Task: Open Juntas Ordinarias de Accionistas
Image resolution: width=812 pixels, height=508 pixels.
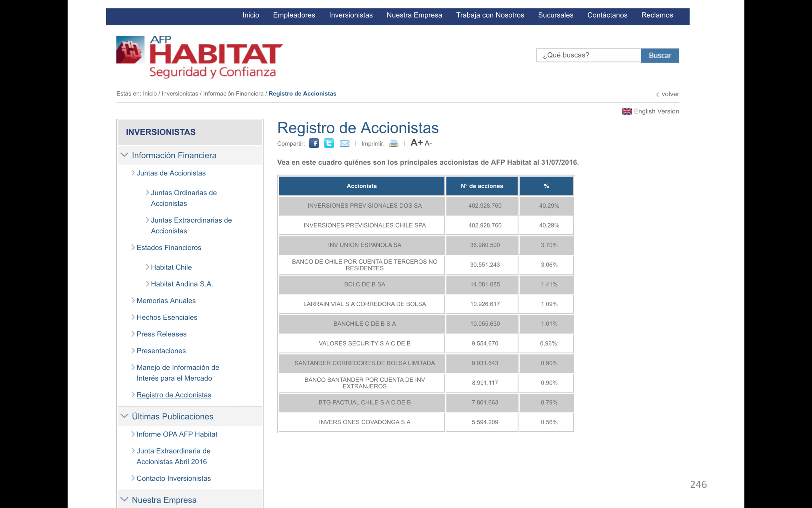Action: click(x=184, y=198)
